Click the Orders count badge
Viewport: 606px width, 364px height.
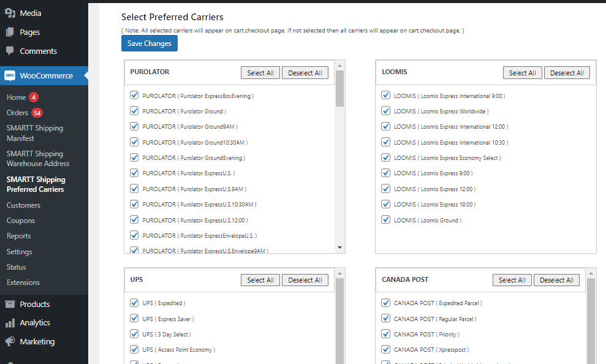(37, 113)
